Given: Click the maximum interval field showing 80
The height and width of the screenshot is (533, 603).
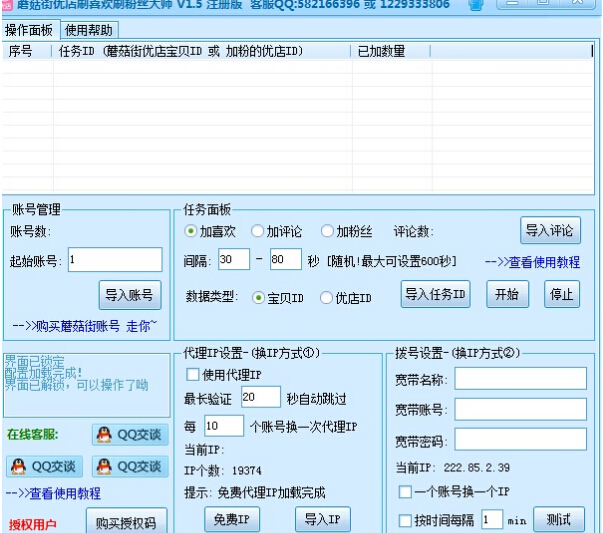Looking at the screenshot, I should [x=286, y=259].
